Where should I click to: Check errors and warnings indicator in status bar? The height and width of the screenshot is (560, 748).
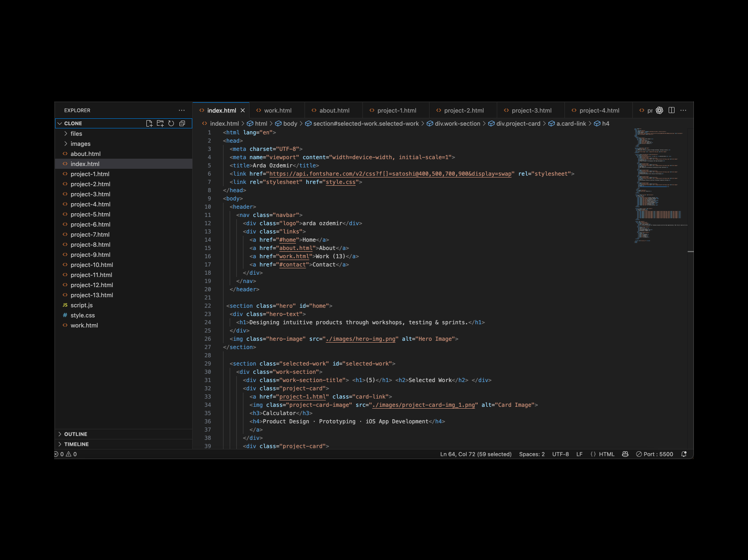66,454
